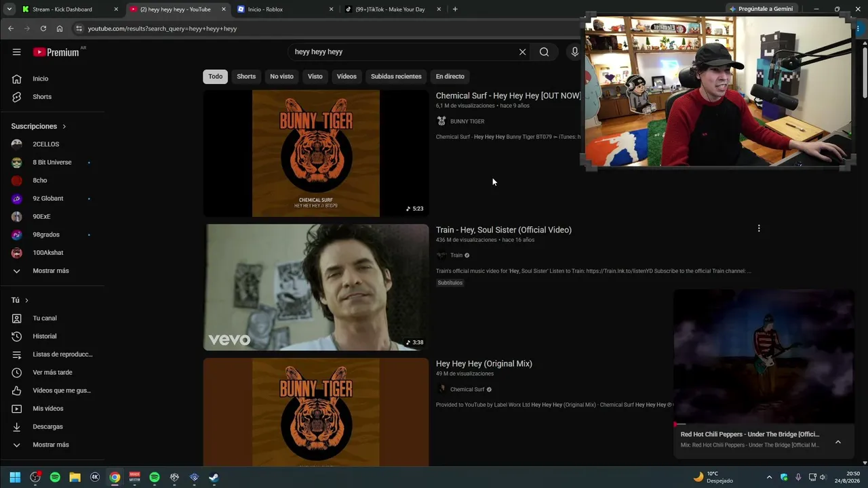This screenshot has width=868, height=488.
Task: Select the Subidas recientes filter chip
Action: coord(396,77)
